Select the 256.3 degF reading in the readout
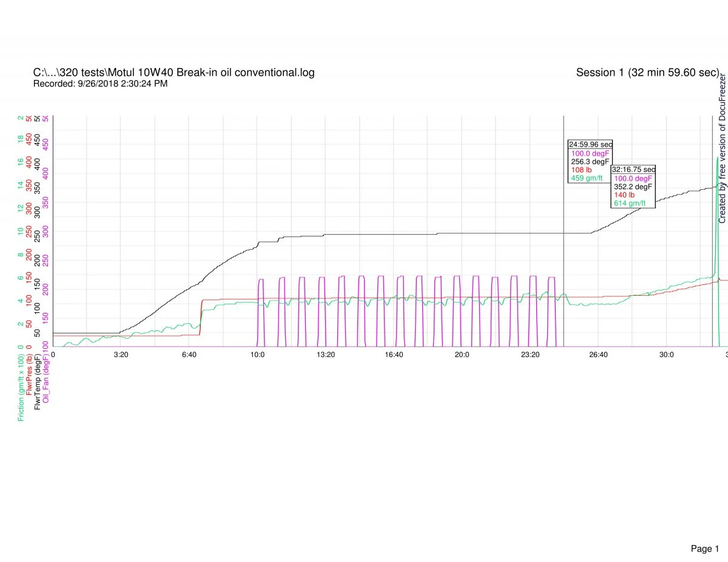 pyautogui.click(x=590, y=162)
